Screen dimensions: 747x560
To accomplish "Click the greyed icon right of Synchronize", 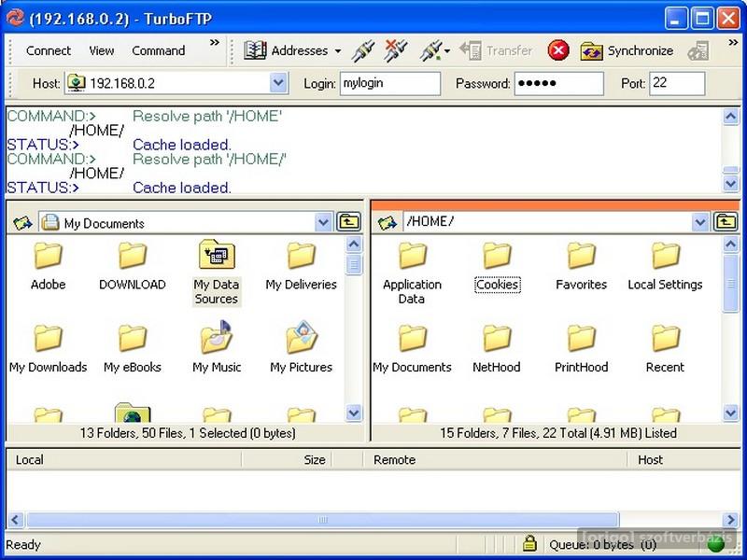I will [698, 51].
